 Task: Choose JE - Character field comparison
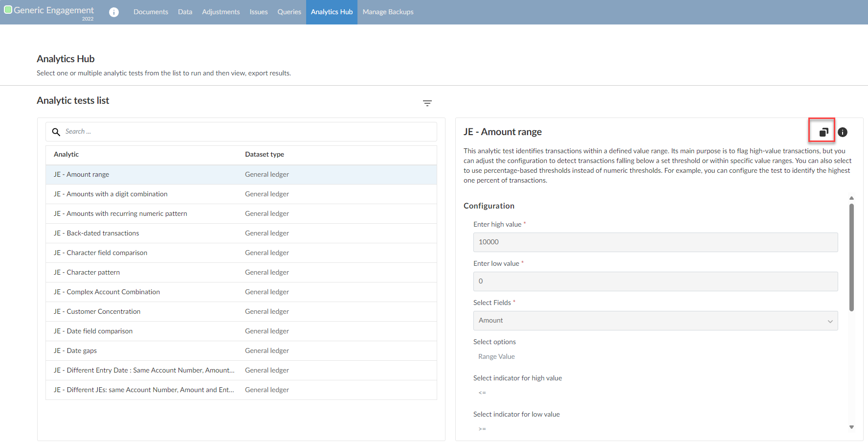(x=241, y=253)
